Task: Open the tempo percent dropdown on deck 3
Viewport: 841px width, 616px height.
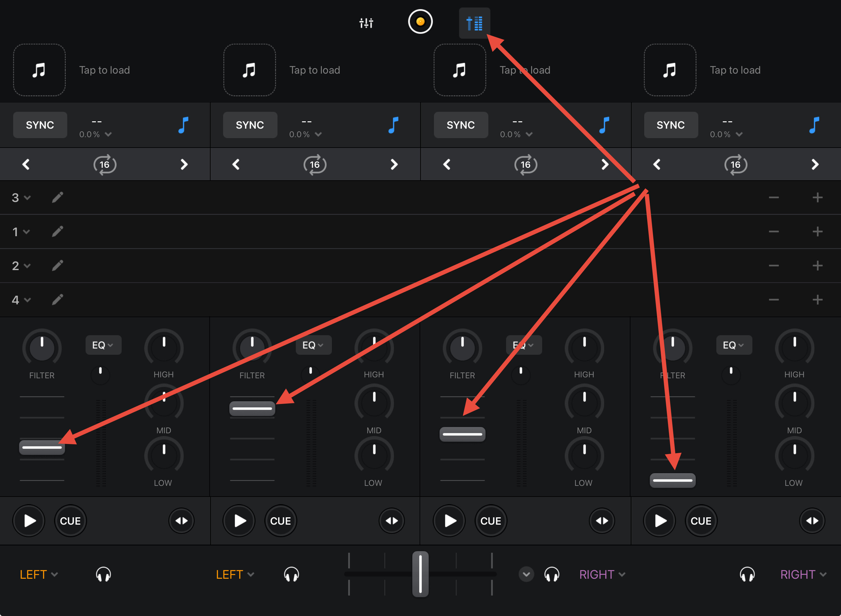Action: (x=516, y=134)
